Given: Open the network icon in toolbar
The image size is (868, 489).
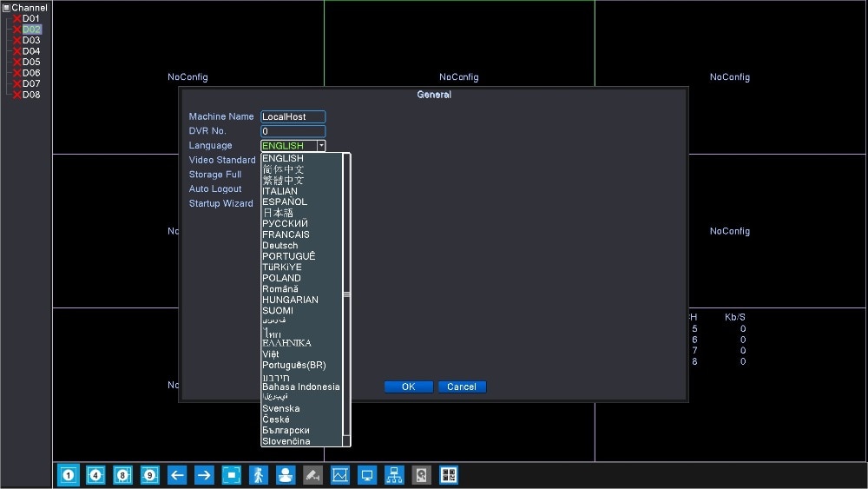Looking at the screenshot, I should point(394,475).
